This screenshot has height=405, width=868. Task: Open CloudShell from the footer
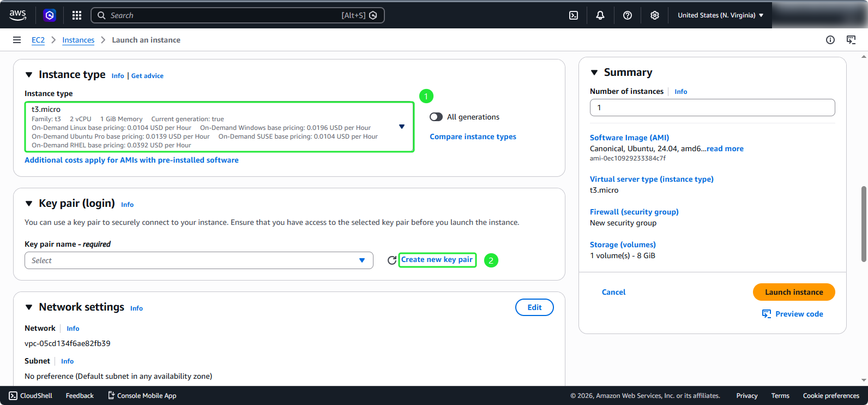(x=31, y=396)
